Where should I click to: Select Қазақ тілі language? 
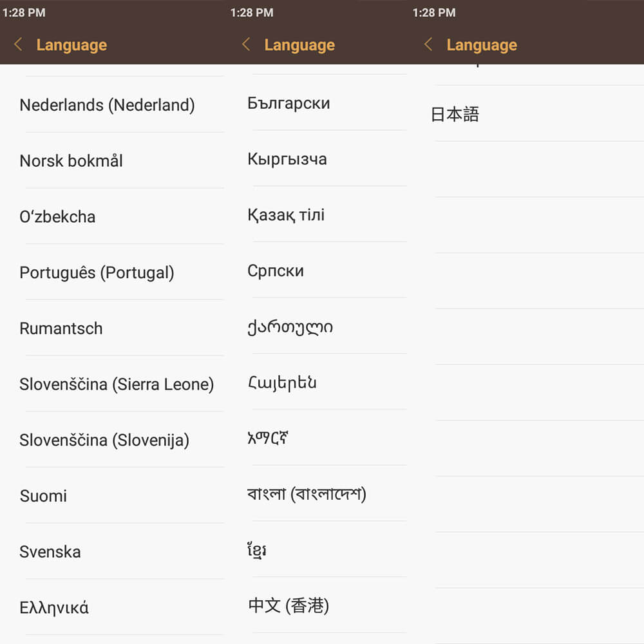[x=286, y=215]
